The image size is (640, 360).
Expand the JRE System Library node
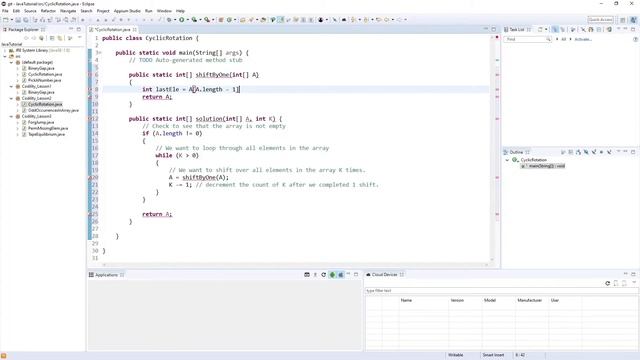point(5,50)
